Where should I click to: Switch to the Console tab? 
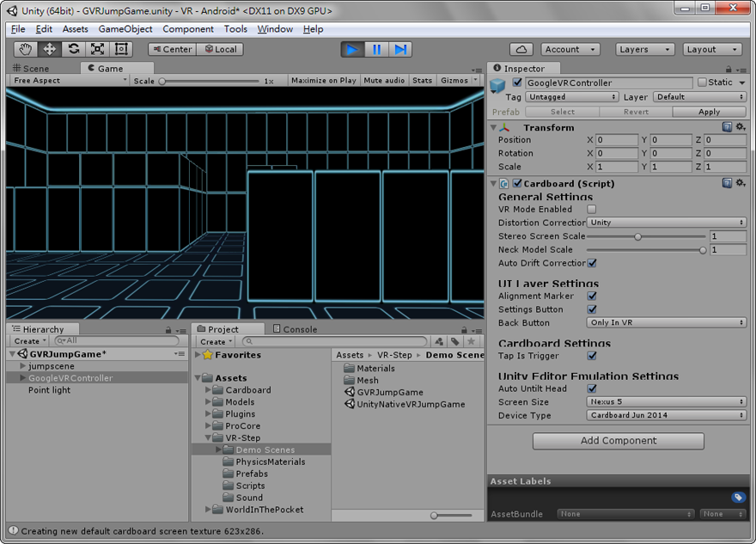pos(295,329)
